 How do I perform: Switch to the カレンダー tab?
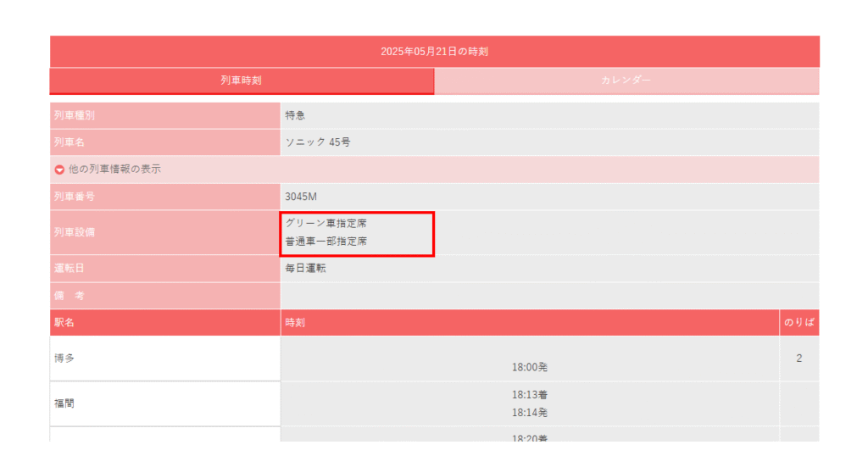626,81
